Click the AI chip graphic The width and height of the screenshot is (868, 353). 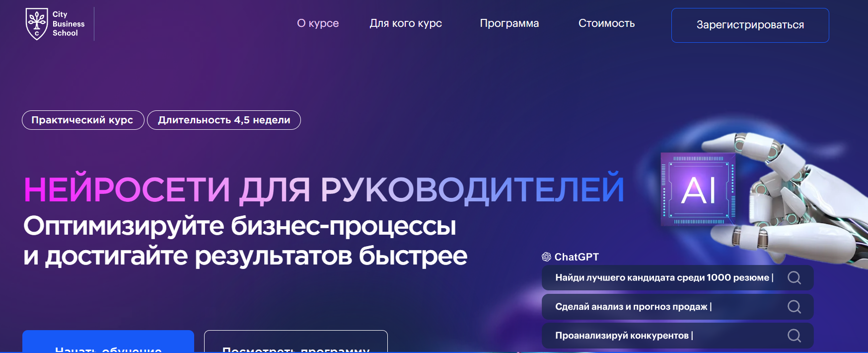(698, 189)
